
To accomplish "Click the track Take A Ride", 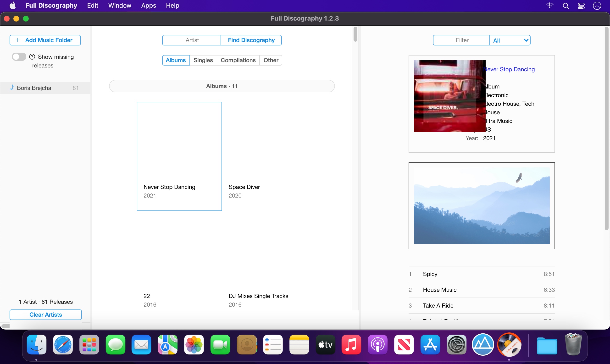I will coord(482,306).
